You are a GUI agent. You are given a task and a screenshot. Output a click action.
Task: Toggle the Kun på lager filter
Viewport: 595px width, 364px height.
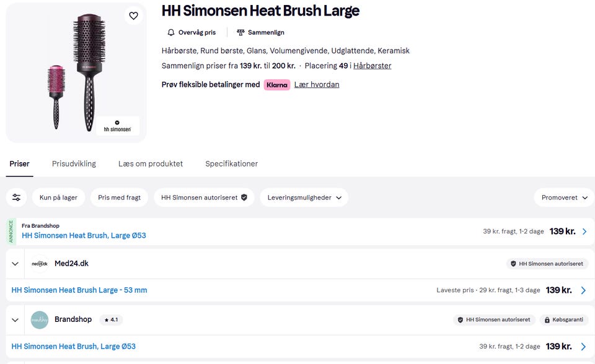[x=58, y=197]
